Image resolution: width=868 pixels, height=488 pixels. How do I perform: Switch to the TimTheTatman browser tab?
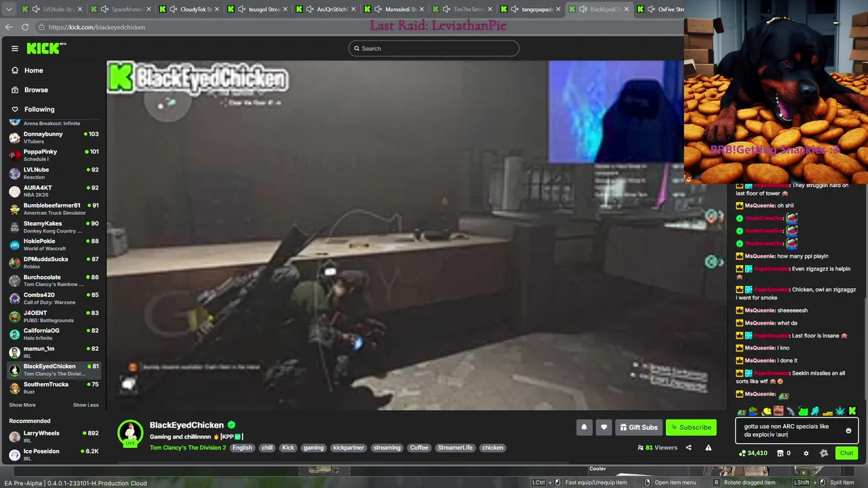(x=461, y=9)
